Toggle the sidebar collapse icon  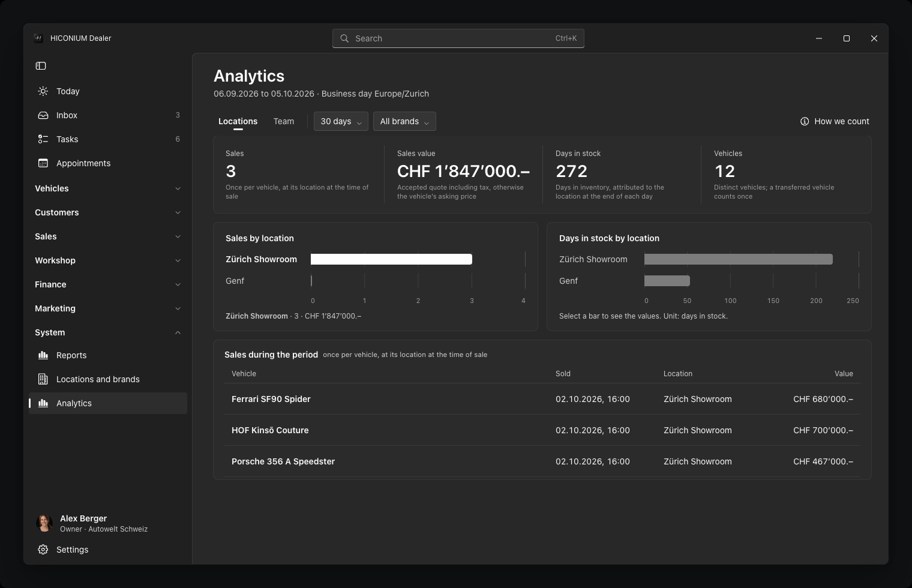click(41, 66)
